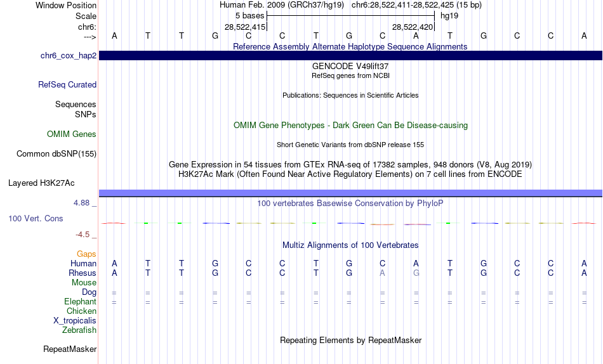Open the OMIM Gene Phenotypes track title

pos(350,126)
